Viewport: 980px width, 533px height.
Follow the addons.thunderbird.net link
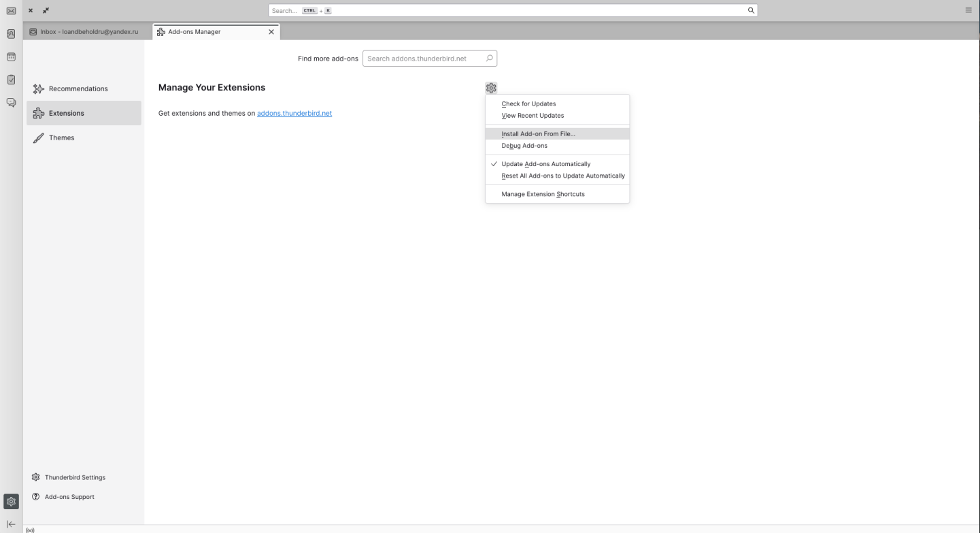tap(294, 114)
